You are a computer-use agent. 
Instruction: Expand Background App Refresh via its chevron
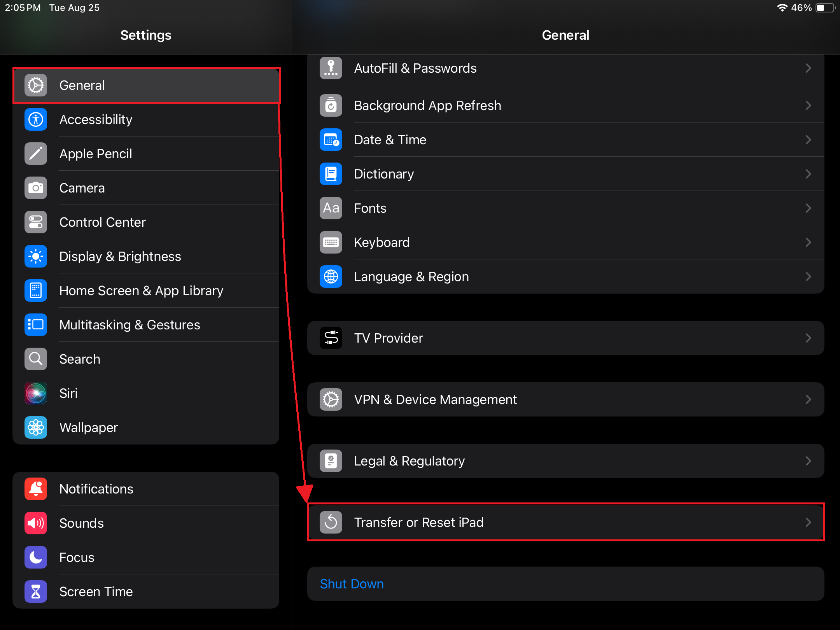[x=808, y=105]
